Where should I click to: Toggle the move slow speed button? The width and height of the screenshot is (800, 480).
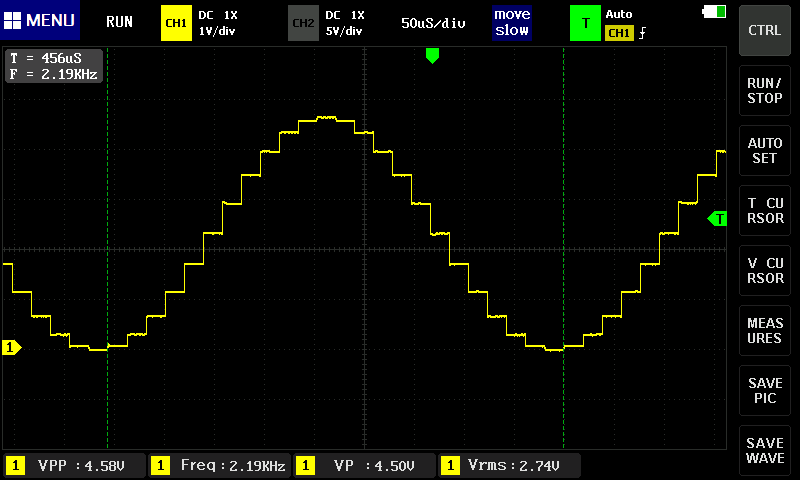point(512,22)
